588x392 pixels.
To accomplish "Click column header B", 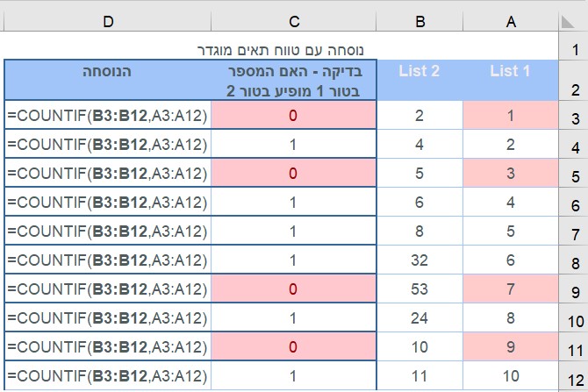I will point(419,18).
